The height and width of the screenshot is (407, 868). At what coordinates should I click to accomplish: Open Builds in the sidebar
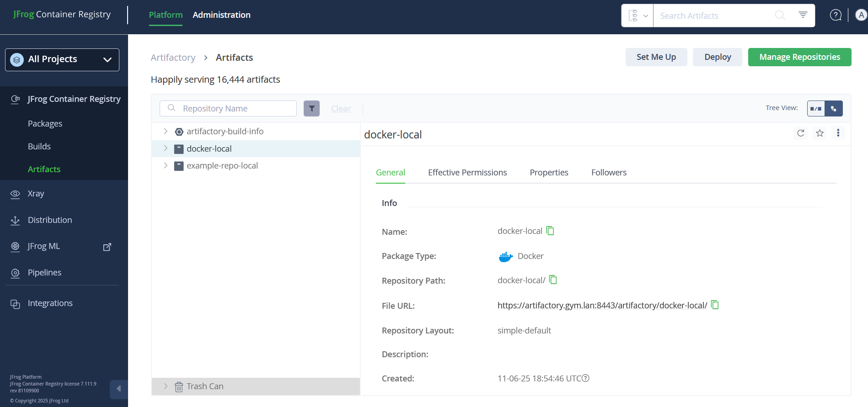pyautogui.click(x=39, y=147)
